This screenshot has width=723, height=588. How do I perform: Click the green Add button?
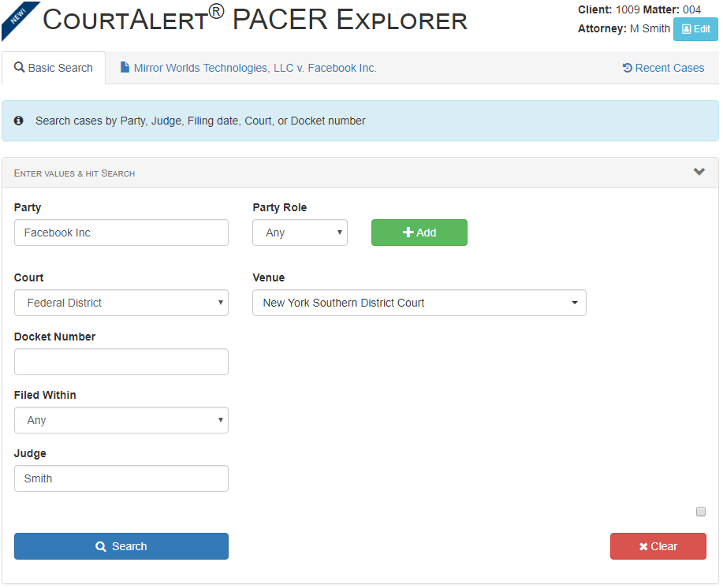(x=419, y=233)
